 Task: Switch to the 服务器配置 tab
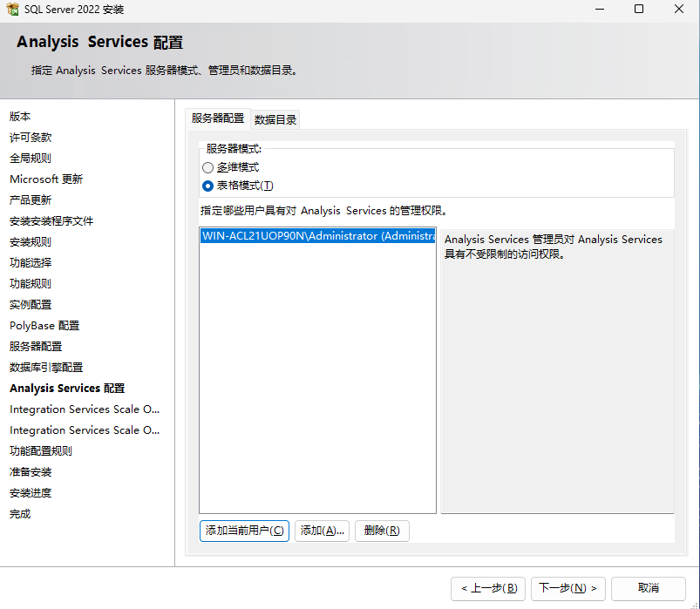click(218, 118)
